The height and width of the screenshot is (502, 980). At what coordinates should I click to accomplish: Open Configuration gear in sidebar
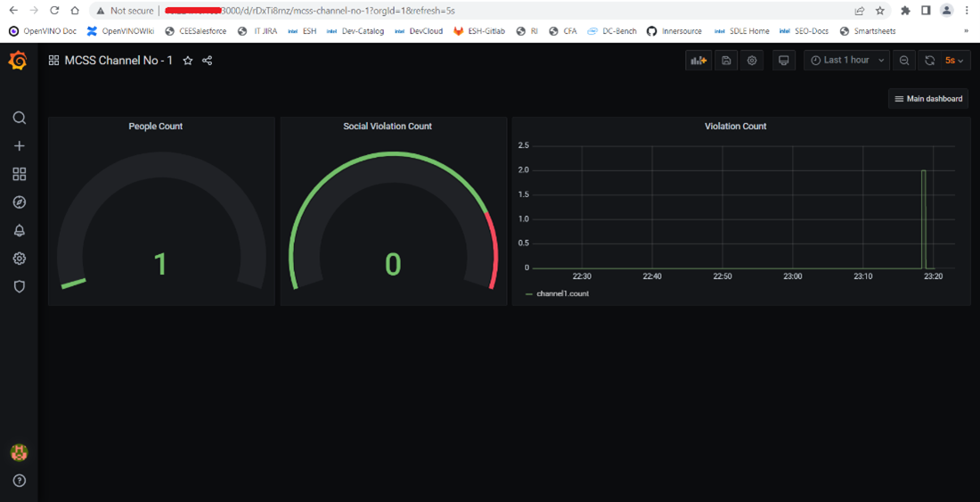(x=19, y=259)
